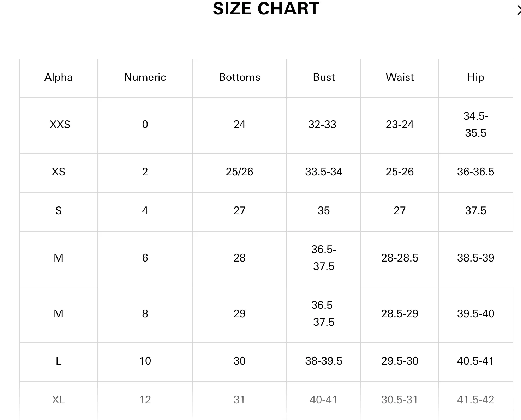Image resolution: width=521 pixels, height=420 pixels.
Task: Select the 25/26 bottoms cell
Action: [x=240, y=172]
